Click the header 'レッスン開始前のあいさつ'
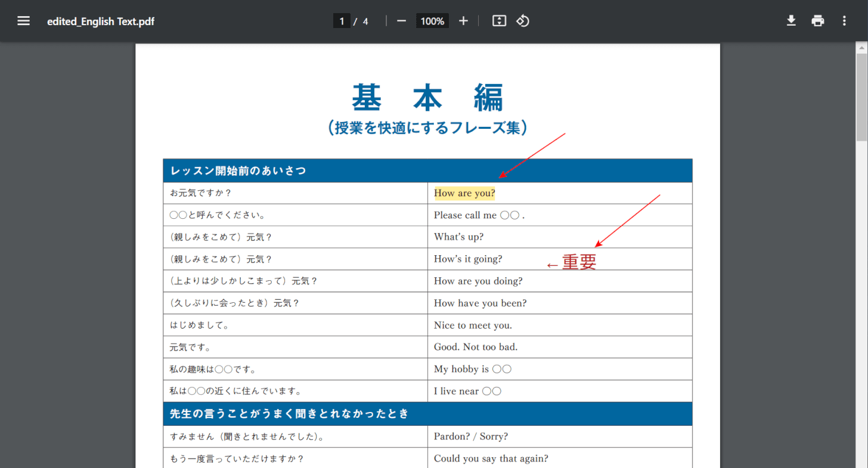 click(x=238, y=171)
